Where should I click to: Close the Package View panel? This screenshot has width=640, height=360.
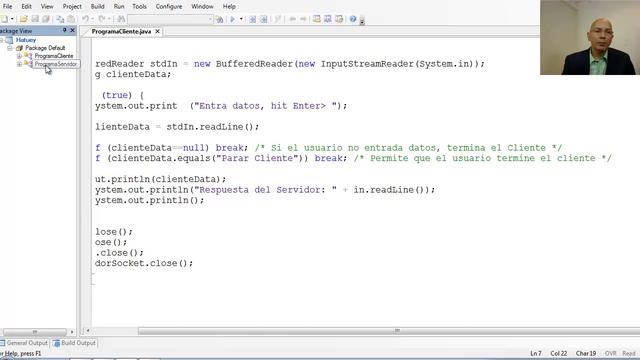[73, 30]
